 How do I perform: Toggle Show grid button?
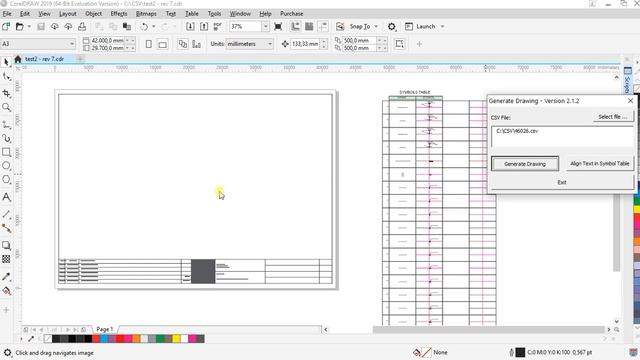[309, 27]
